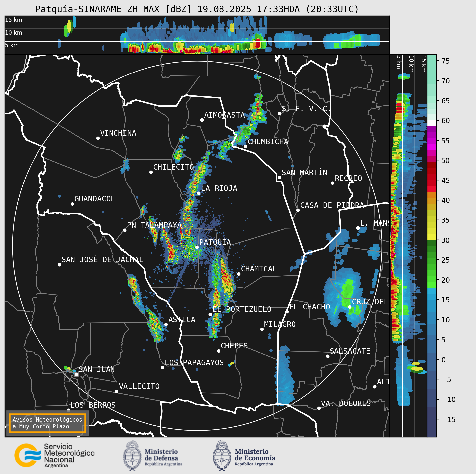This screenshot has height=474, width=476.
Task: Click the SAN MARTÍN label
Action: point(304,172)
